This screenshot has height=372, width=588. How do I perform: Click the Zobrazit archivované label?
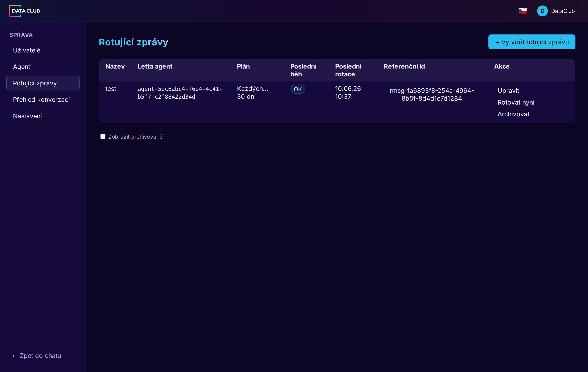pos(135,137)
